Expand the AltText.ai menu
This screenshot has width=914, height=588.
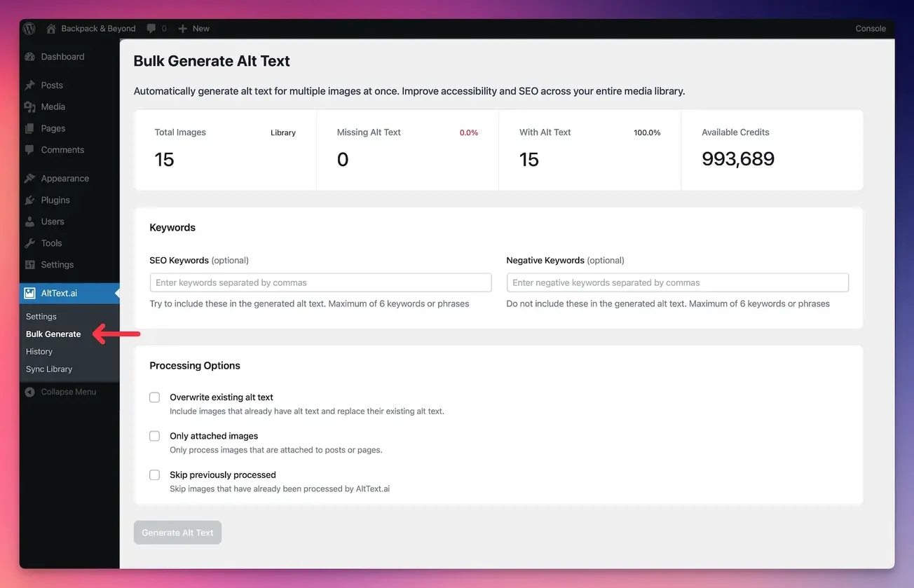[59, 293]
